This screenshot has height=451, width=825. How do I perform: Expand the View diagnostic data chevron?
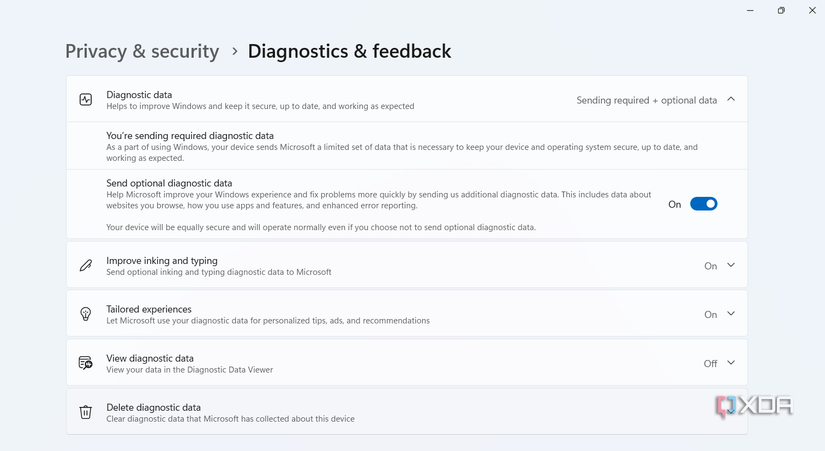[731, 363]
